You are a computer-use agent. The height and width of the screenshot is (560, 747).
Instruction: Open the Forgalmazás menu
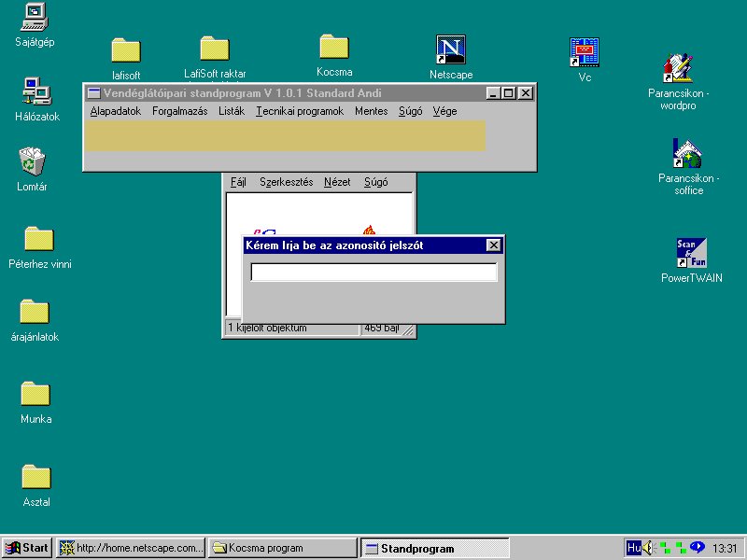179,111
